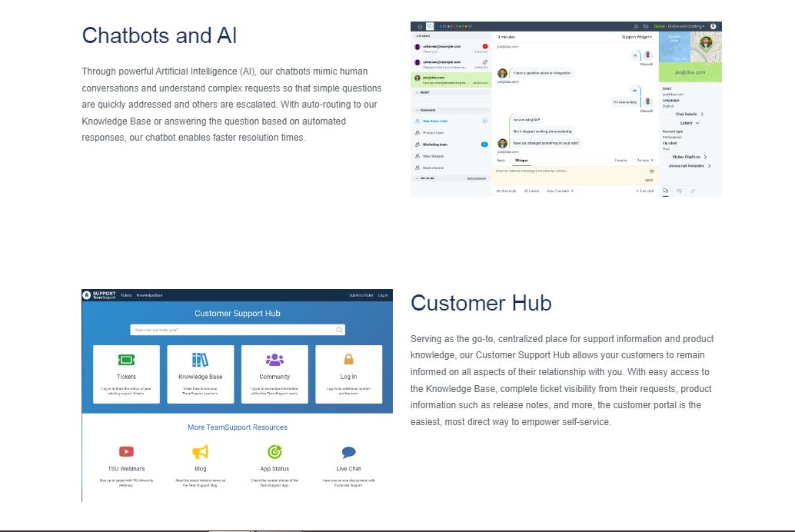Click the home icon in chat app top bar

[420, 26]
